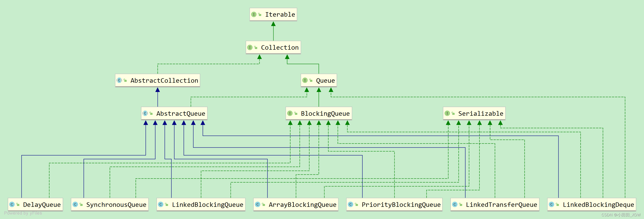Click the interface icon on BlockingQueue
The image size is (644, 219).
[290, 113]
